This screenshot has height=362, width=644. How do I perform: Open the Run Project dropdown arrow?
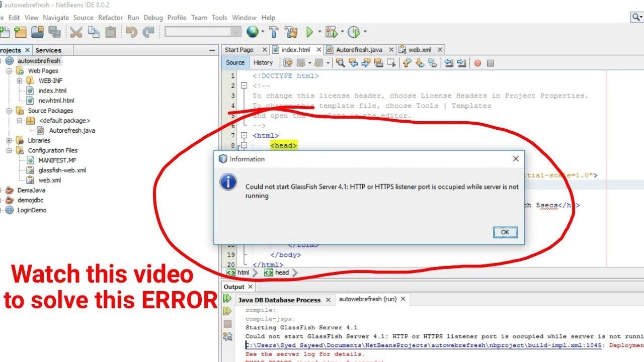pyautogui.click(x=319, y=32)
